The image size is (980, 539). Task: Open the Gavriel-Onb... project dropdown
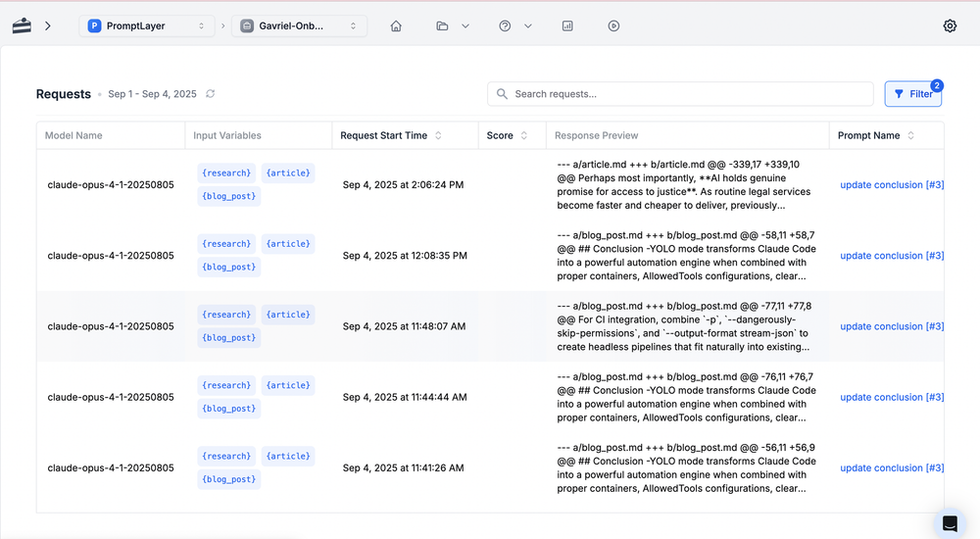tap(299, 26)
